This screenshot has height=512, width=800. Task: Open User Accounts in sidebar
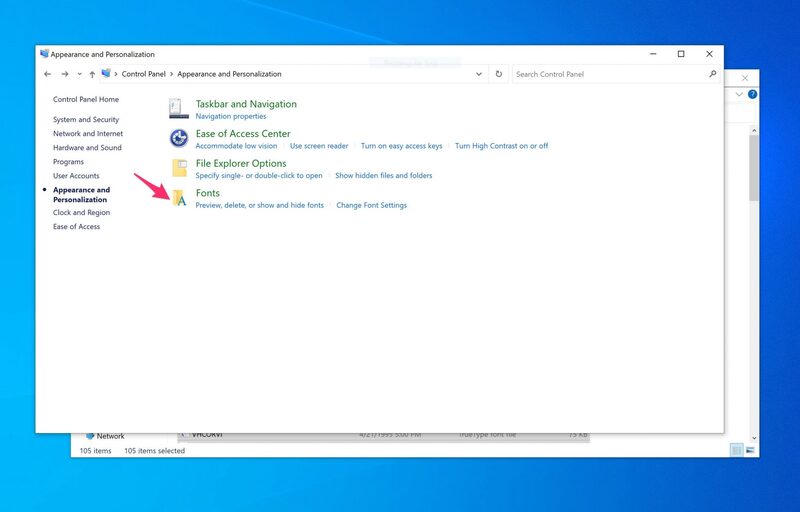tap(76, 175)
